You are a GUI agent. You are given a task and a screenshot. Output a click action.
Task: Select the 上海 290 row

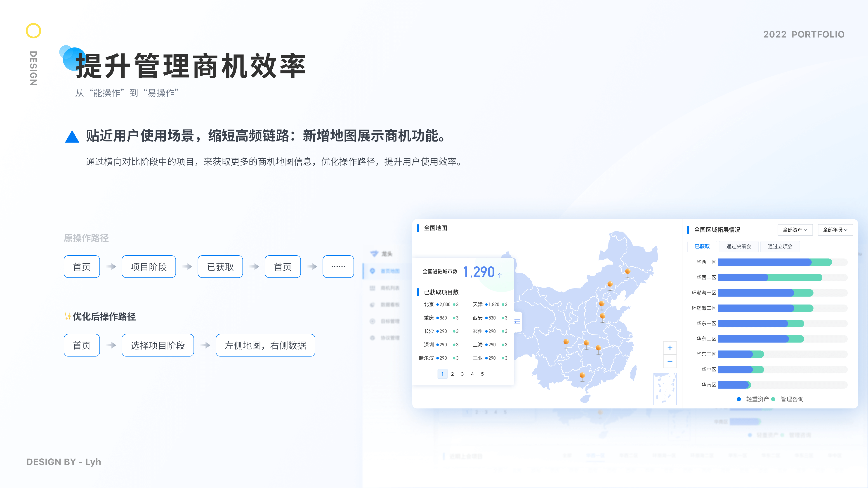pyautogui.click(x=490, y=345)
